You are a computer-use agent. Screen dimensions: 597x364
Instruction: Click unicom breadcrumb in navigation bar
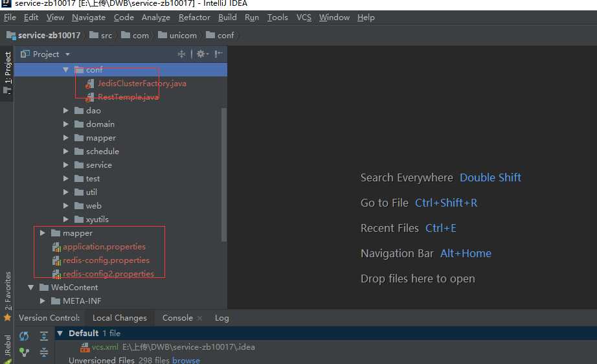click(x=177, y=36)
